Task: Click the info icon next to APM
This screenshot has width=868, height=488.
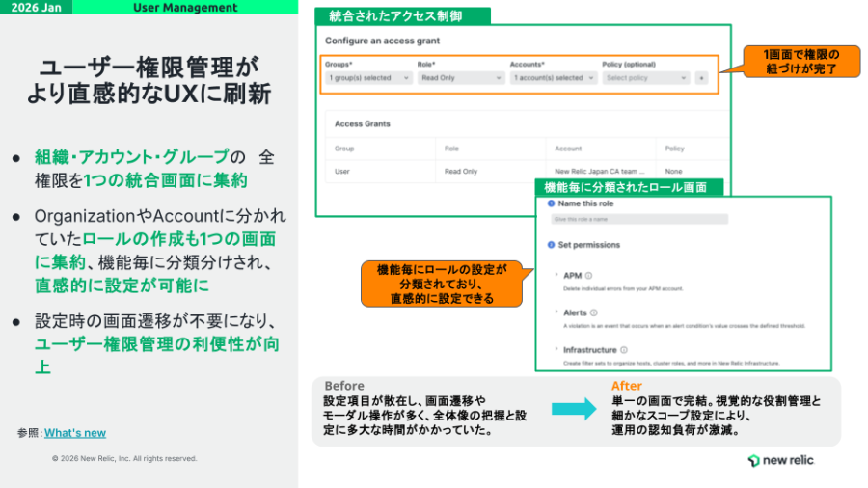Action: pyautogui.click(x=588, y=276)
